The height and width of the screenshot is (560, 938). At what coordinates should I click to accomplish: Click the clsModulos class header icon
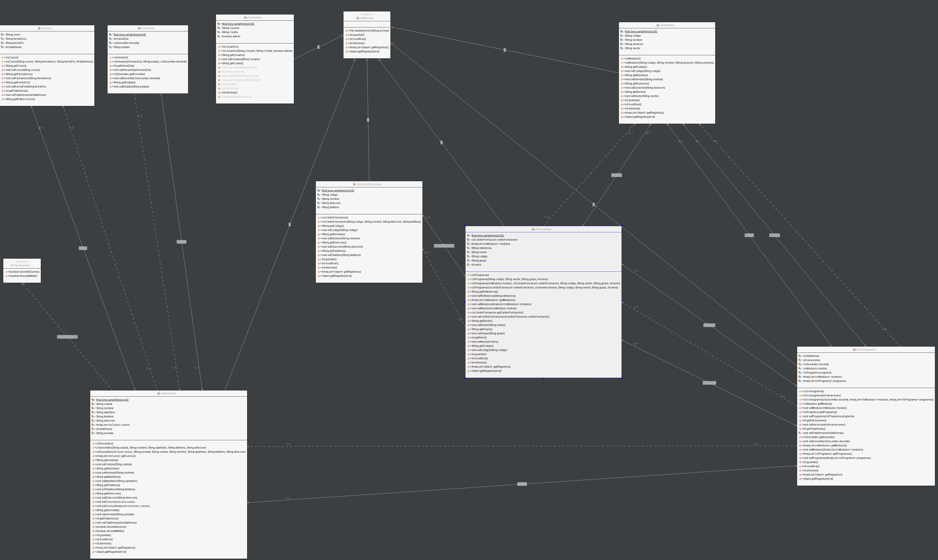coord(658,25)
